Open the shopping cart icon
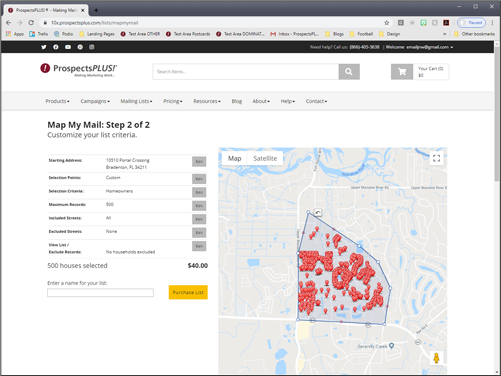 (x=402, y=72)
